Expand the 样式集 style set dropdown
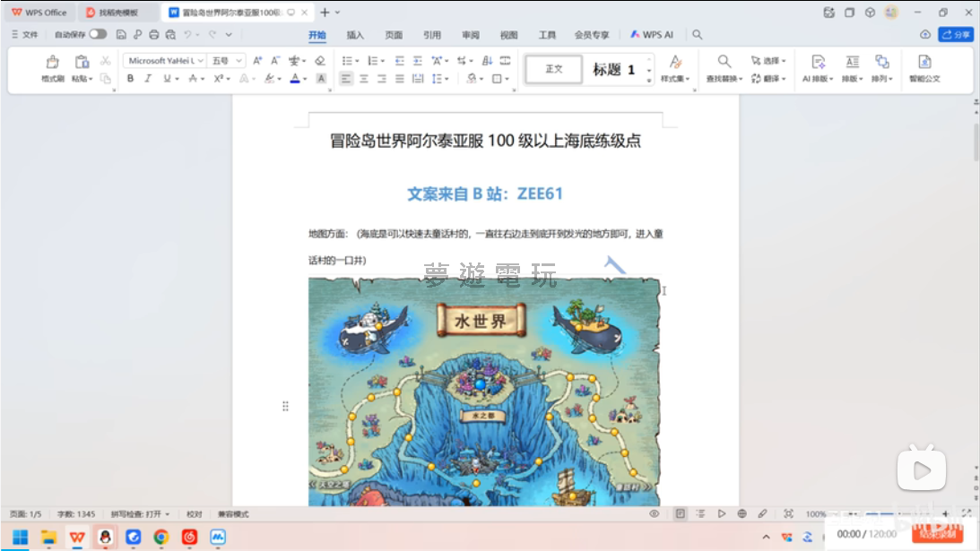The width and height of the screenshot is (980, 551). click(x=675, y=79)
